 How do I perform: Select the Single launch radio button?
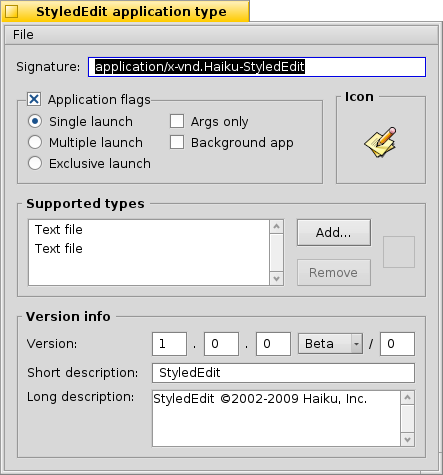pyautogui.click(x=35, y=121)
